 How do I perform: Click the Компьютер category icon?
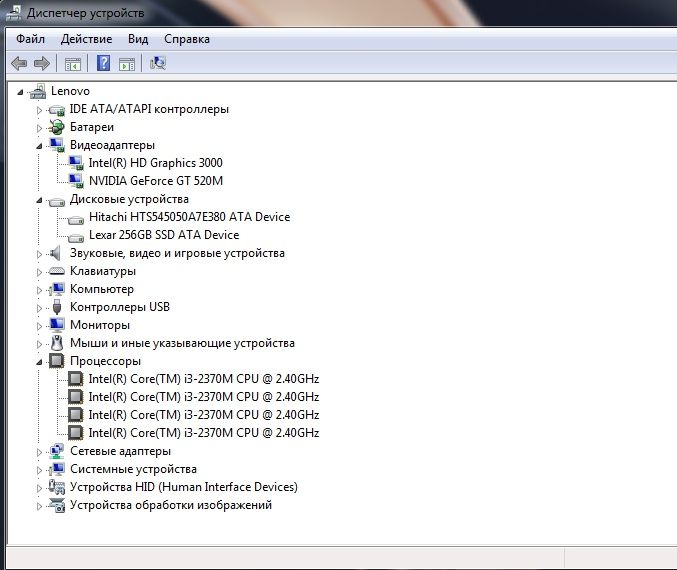tap(57, 289)
